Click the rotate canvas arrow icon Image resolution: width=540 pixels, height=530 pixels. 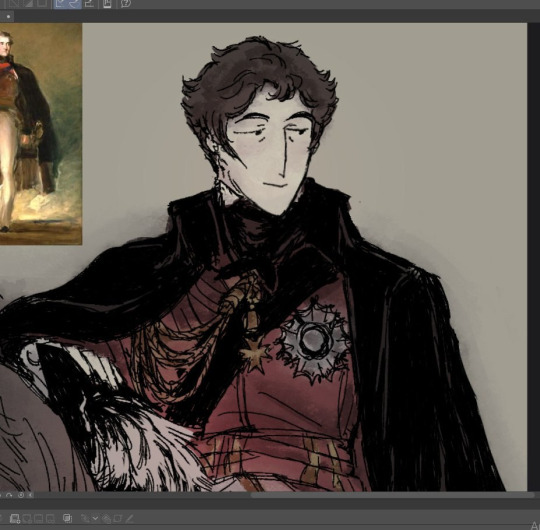pos(9,495)
